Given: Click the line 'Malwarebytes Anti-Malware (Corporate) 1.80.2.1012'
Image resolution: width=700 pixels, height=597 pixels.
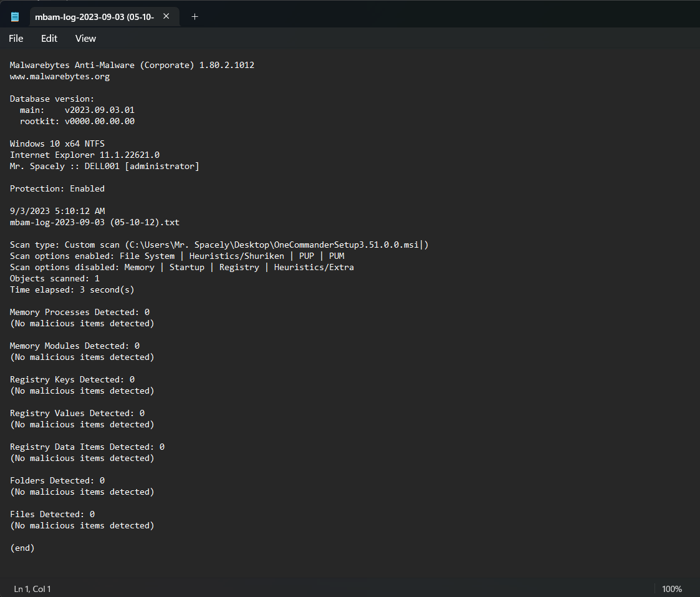Looking at the screenshot, I should [x=132, y=66].
